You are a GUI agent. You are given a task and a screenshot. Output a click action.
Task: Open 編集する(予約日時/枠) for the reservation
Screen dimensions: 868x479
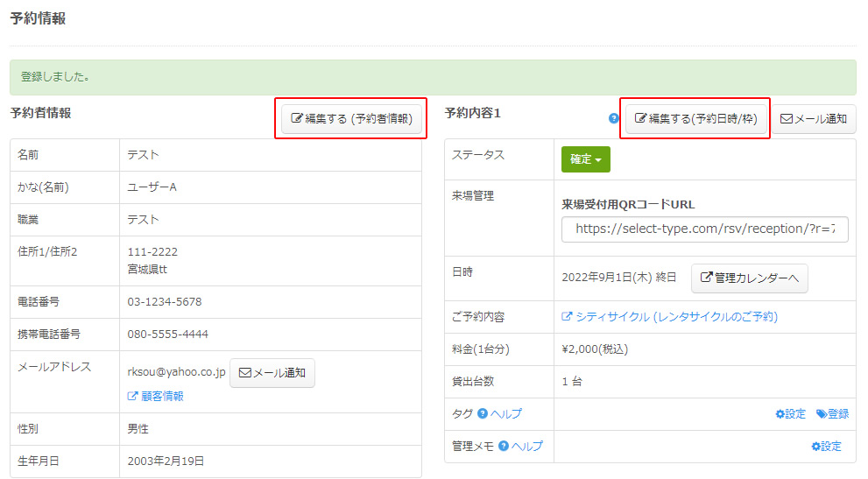click(695, 118)
